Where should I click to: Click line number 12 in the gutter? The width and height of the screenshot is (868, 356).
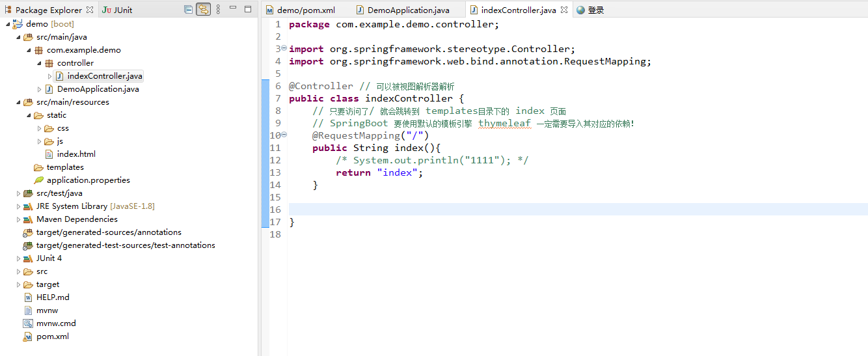coord(275,160)
